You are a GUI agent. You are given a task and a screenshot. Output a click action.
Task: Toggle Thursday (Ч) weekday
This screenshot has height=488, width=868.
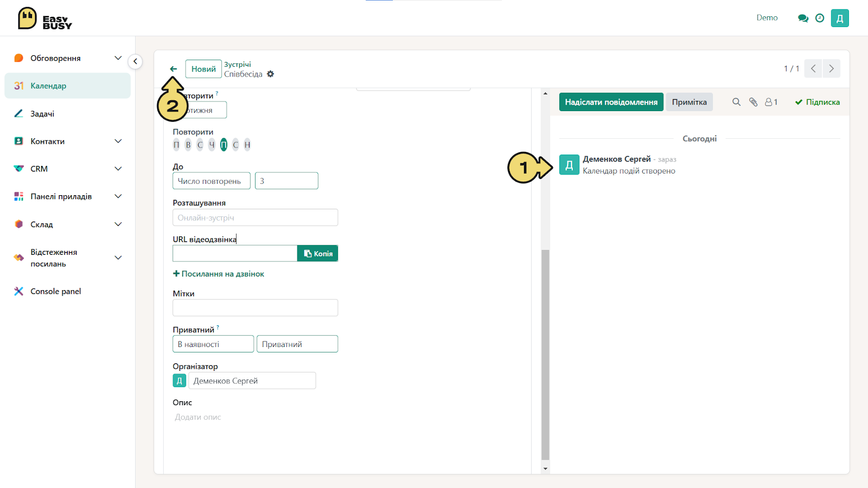point(212,145)
